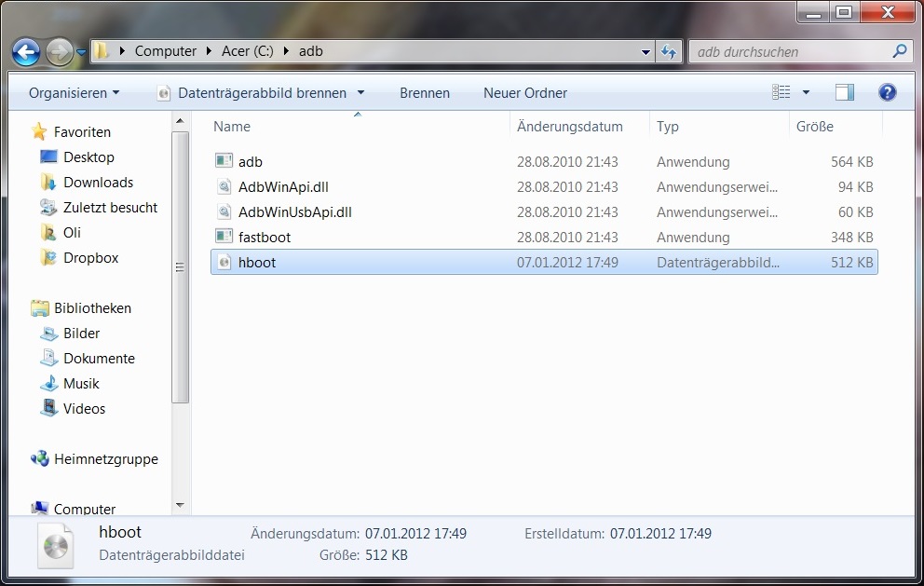Expand the arrow after Computer breadcrumb
The width and height of the screenshot is (924, 586).
[x=209, y=51]
